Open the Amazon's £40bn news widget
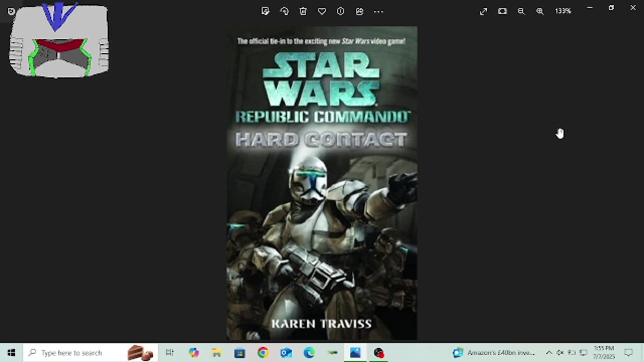This screenshot has height=362, width=644. click(494, 353)
